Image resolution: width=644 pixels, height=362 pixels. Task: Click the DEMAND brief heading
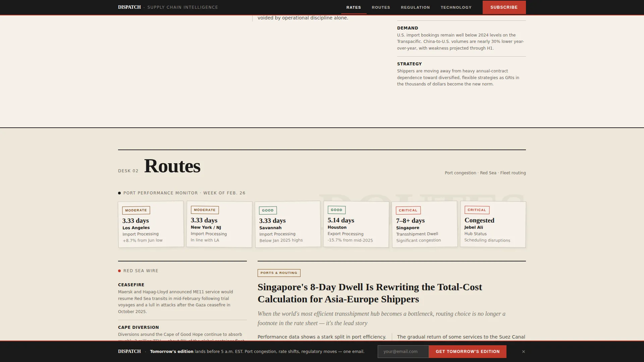408,28
